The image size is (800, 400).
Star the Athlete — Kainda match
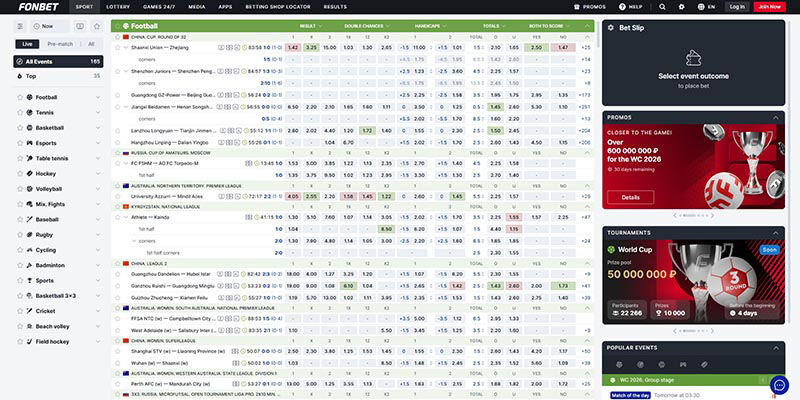coord(117,217)
